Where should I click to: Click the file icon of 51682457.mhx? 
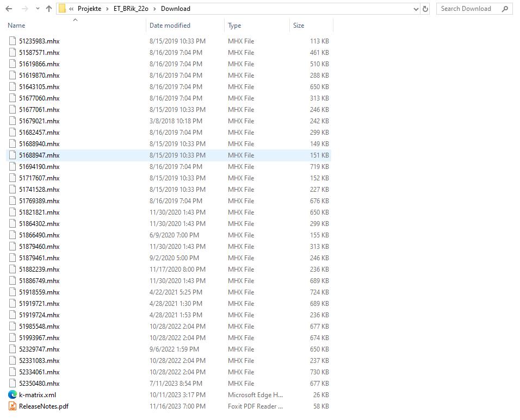[13, 133]
